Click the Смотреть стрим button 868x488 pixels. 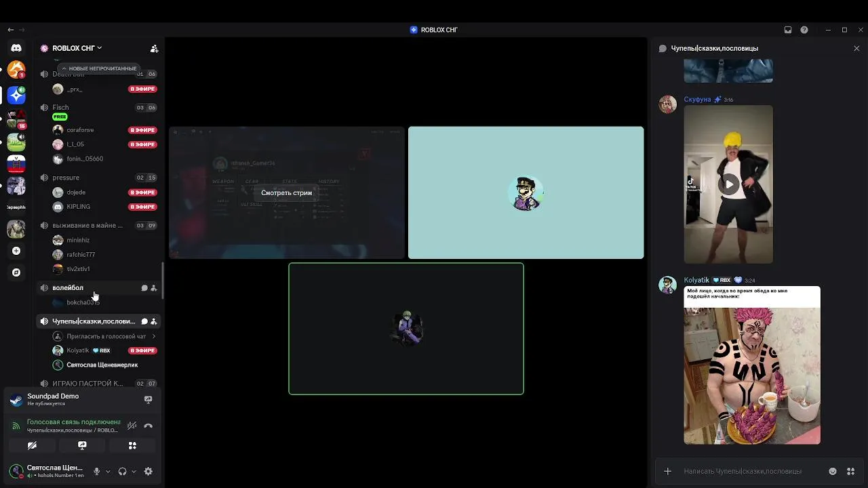click(286, 192)
